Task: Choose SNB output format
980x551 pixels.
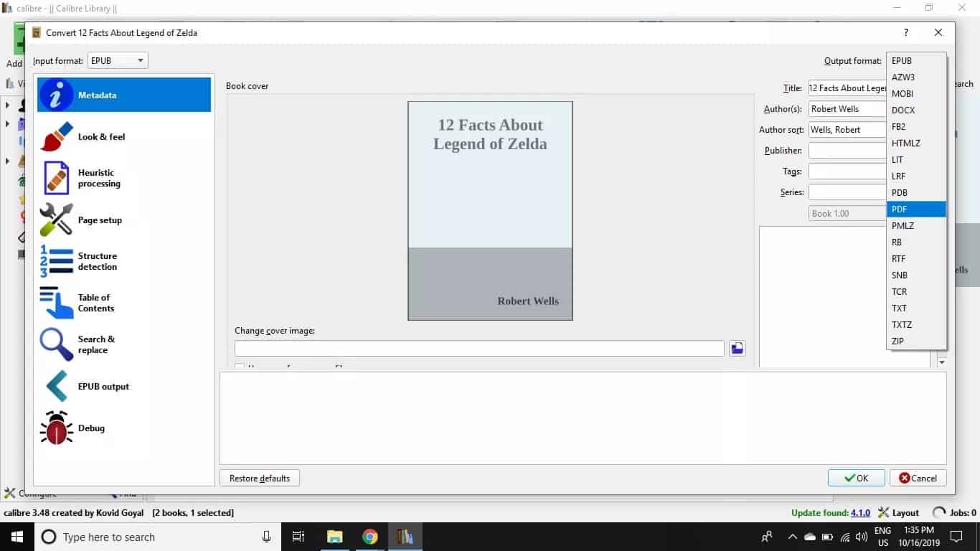Action: (916, 275)
